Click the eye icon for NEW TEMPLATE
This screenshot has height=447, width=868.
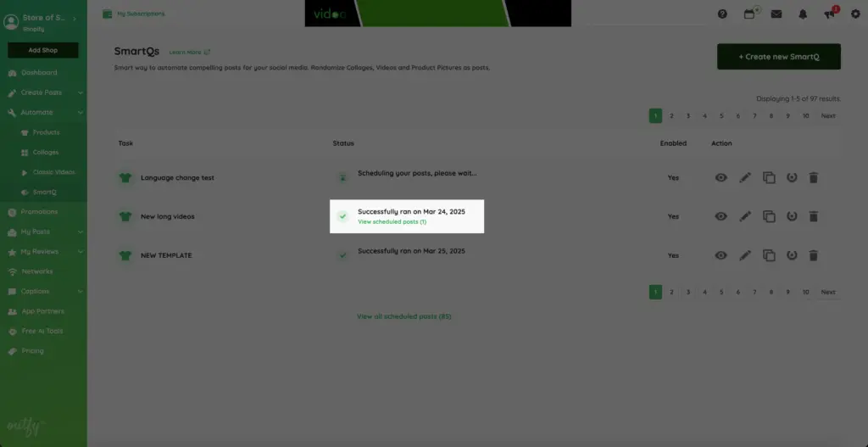721,255
